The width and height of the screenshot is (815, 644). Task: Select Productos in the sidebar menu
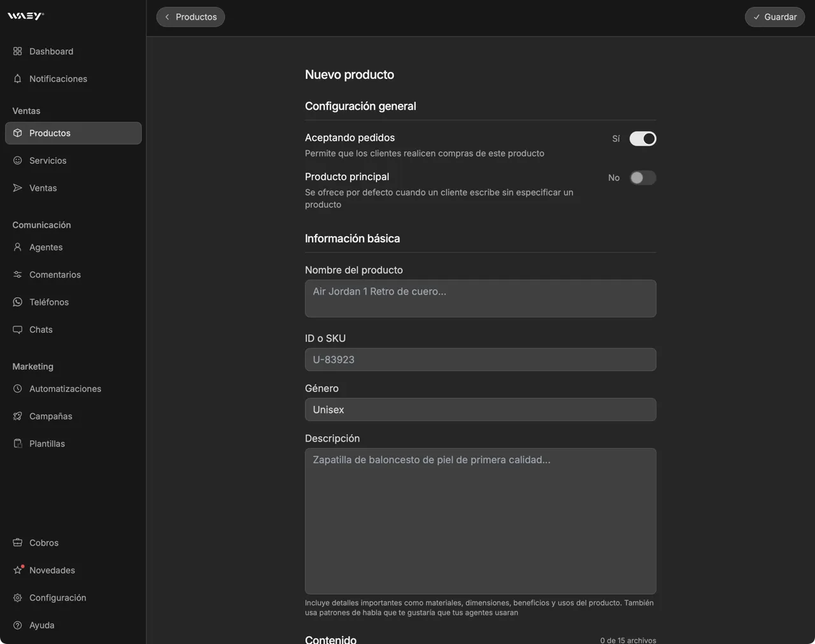pyautogui.click(x=50, y=133)
